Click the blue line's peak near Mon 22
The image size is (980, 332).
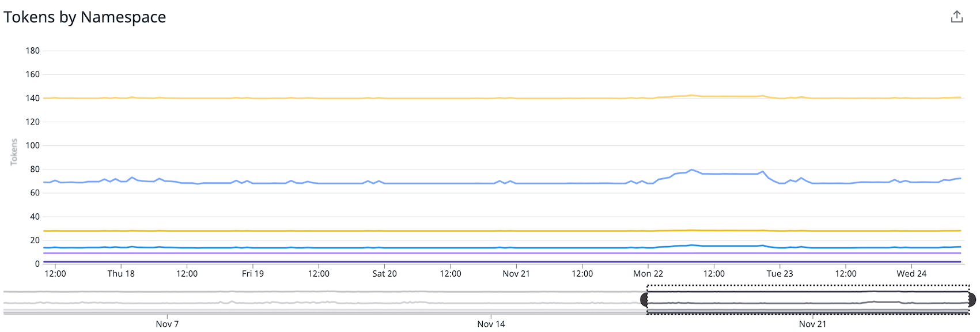(x=691, y=169)
